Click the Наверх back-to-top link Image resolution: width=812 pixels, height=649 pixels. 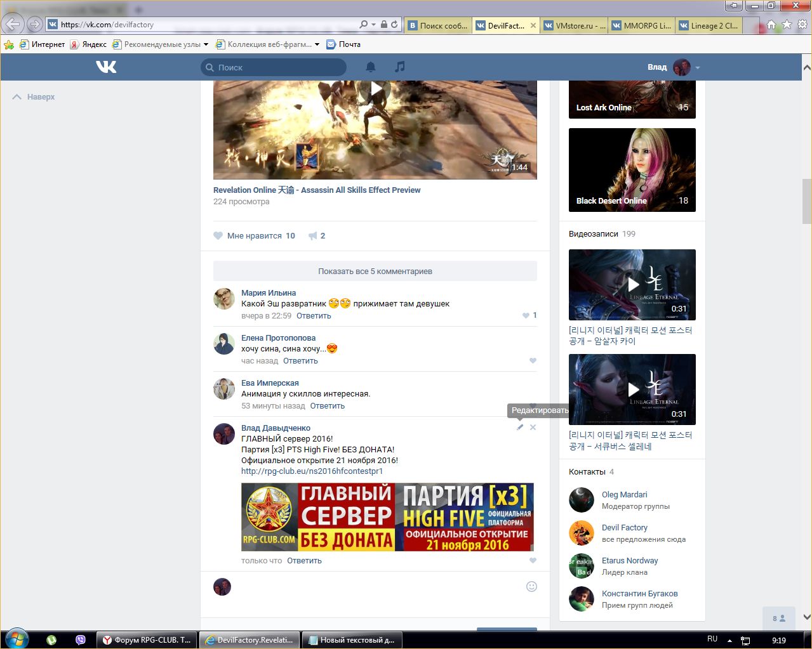point(34,97)
